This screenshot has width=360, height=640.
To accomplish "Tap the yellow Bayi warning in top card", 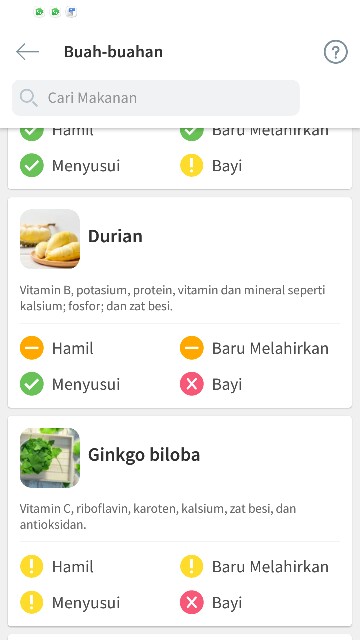I will tap(192, 165).
